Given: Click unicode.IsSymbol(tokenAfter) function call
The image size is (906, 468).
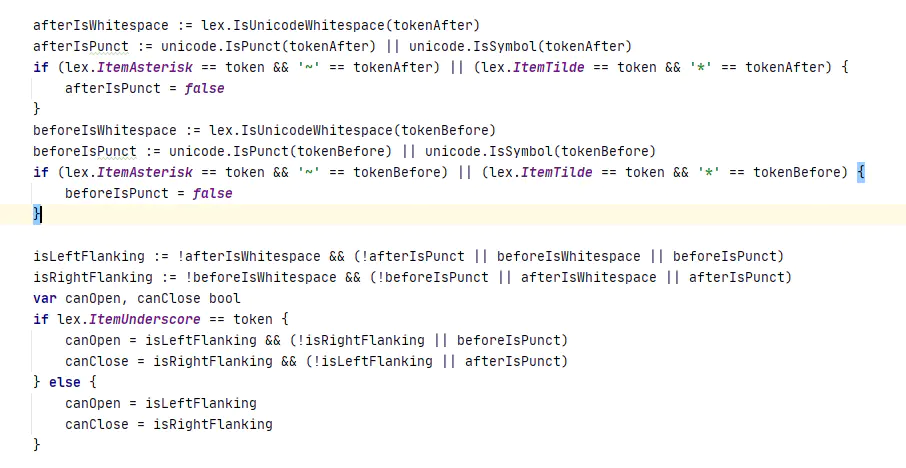Looking at the screenshot, I should 521,46.
